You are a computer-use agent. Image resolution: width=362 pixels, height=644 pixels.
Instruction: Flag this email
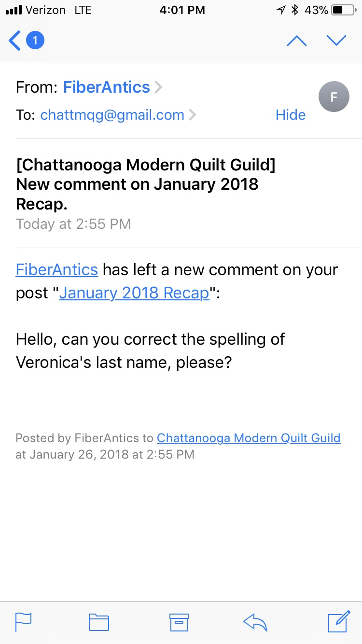(23, 622)
